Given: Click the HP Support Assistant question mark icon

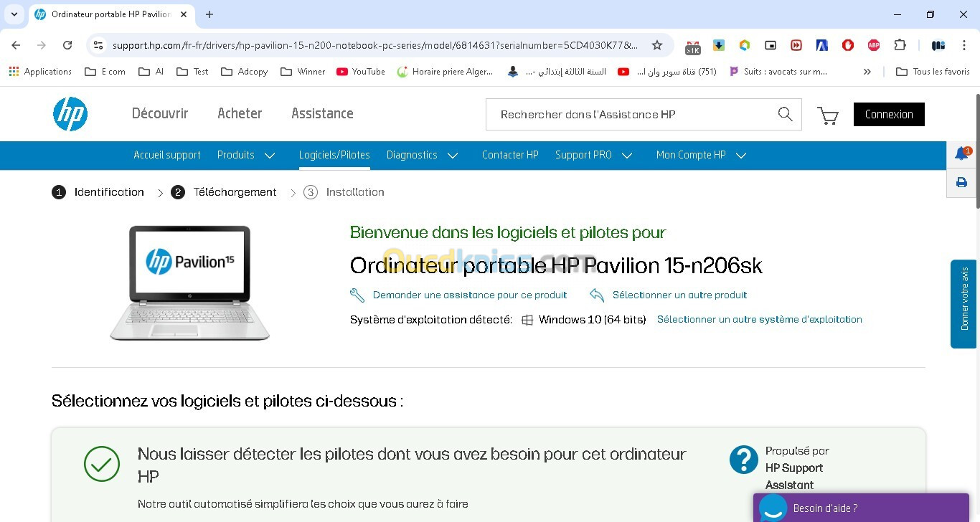Looking at the screenshot, I should pyautogui.click(x=744, y=460).
